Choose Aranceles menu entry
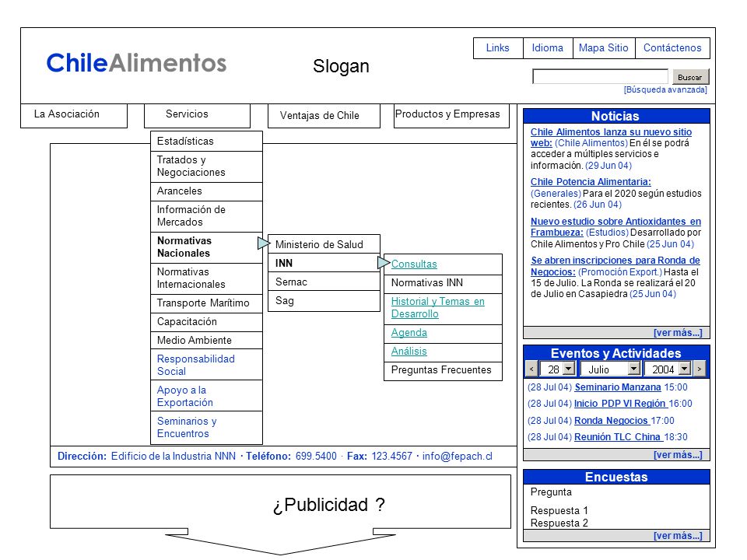The width and height of the screenshot is (747, 560). coord(206,191)
